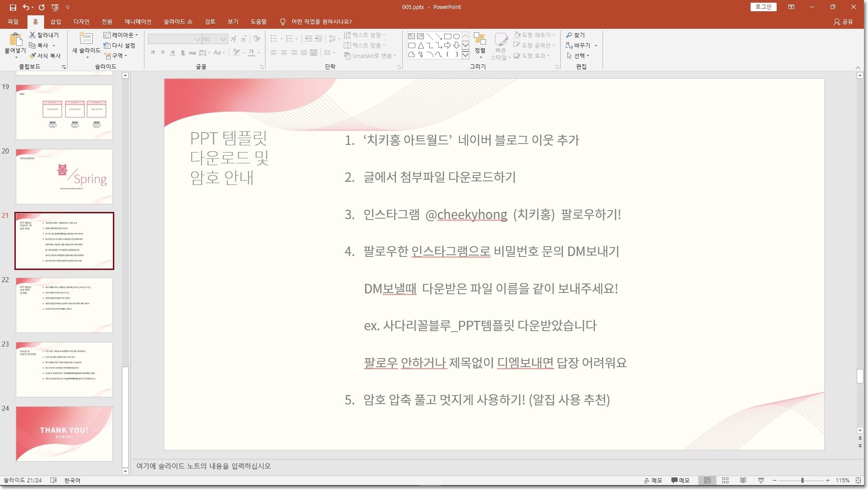Click Comments (메모) speech bubble button
This screenshot has width=868, height=490.
(680, 481)
